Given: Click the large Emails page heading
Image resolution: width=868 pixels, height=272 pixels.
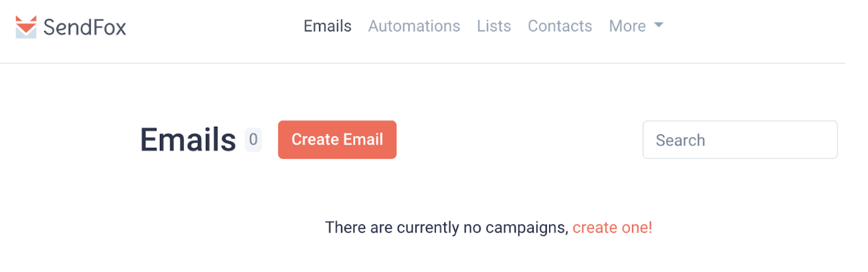Looking at the screenshot, I should tap(188, 140).
